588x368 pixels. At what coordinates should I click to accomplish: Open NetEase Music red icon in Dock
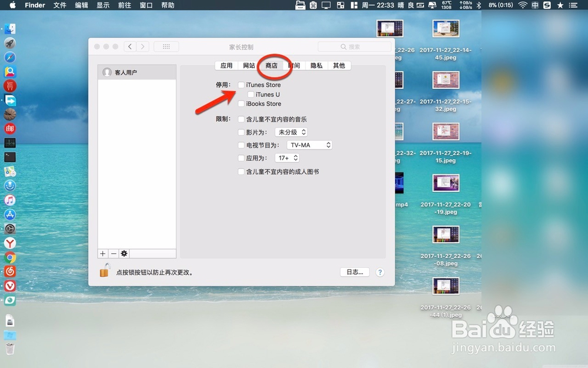click(10, 271)
